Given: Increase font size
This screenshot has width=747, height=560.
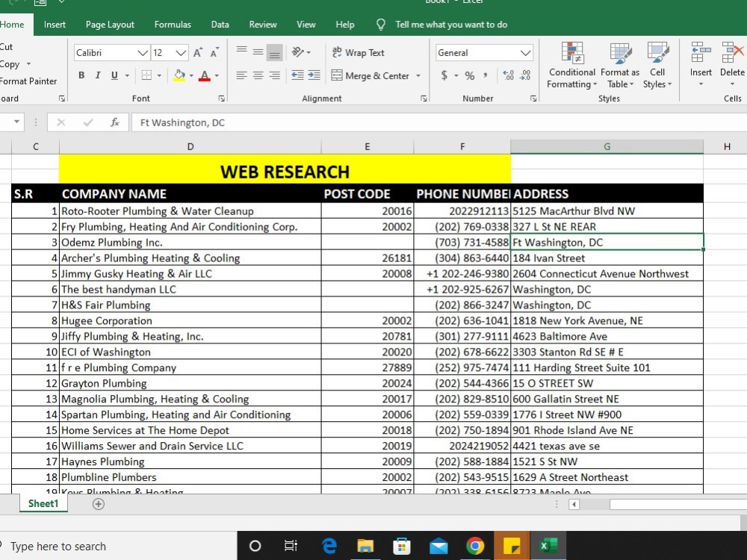Looking at the screenshot, I should [x=198, y=52].
